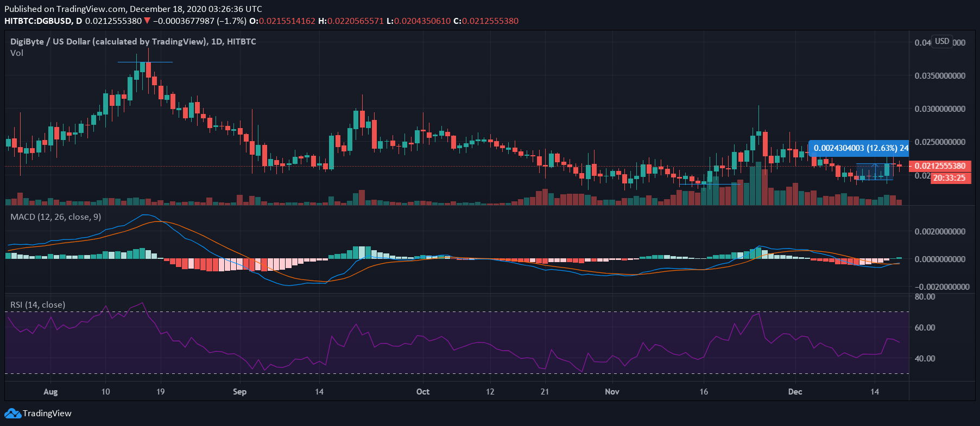
Task: Click the 0.0020000000 MACD axis label
Action: pos(940,231)
